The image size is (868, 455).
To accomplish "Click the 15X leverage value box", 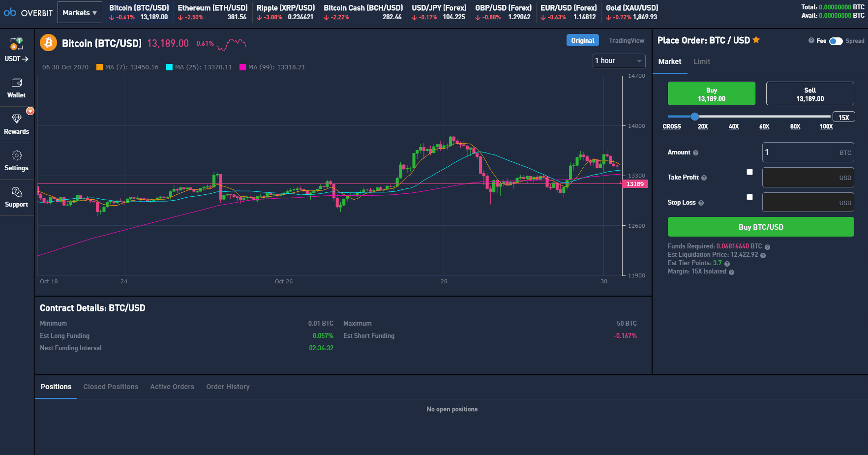I will [x=844, y=117].
